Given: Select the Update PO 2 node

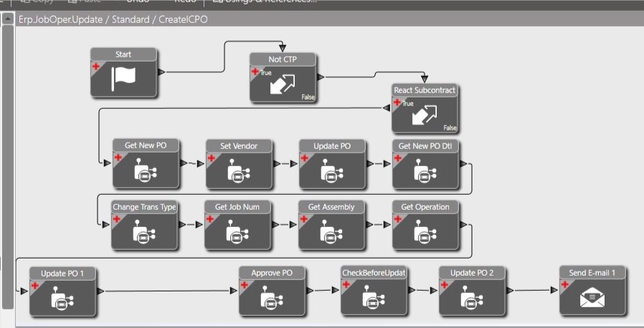Looking at the screenshot, I should pos(472,291).
